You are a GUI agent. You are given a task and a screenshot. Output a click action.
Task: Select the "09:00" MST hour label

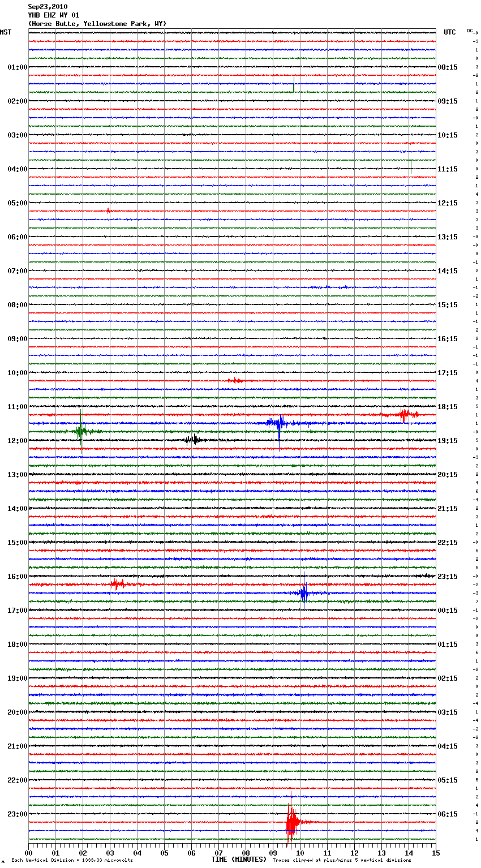pos(18,339)
